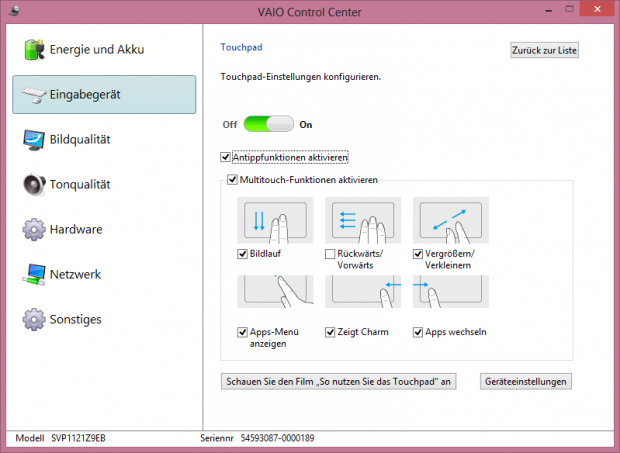Click the Rückwärts/Vorwärts three-finger swipe image
Viewport: 620px width, 453px height.
pos(363,221)
